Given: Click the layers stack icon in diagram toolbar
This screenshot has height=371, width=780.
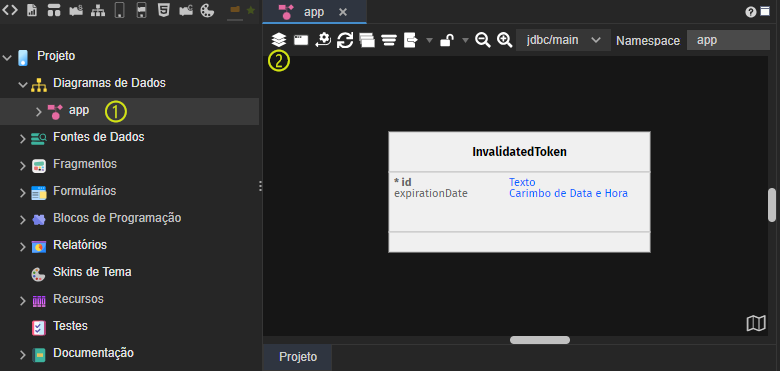Looking at the screenshot, I should pos(279,40).
